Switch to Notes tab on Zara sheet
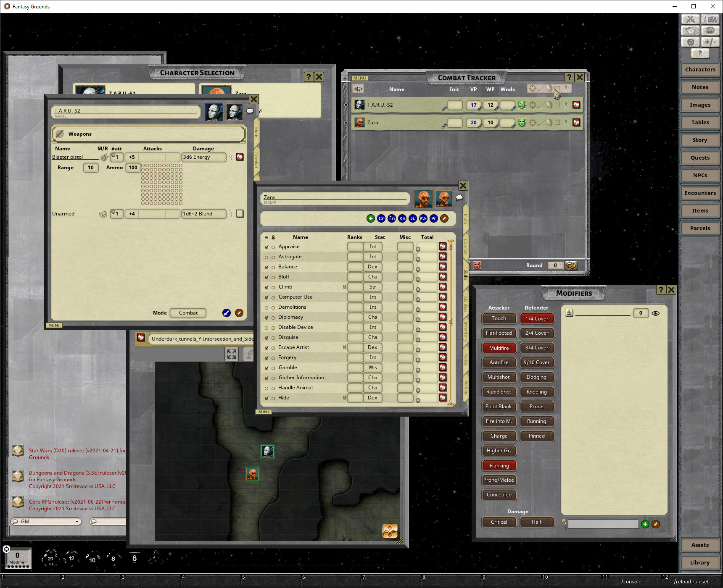The height and width of the screenshot is (588, 723). [x=466, y=360]
